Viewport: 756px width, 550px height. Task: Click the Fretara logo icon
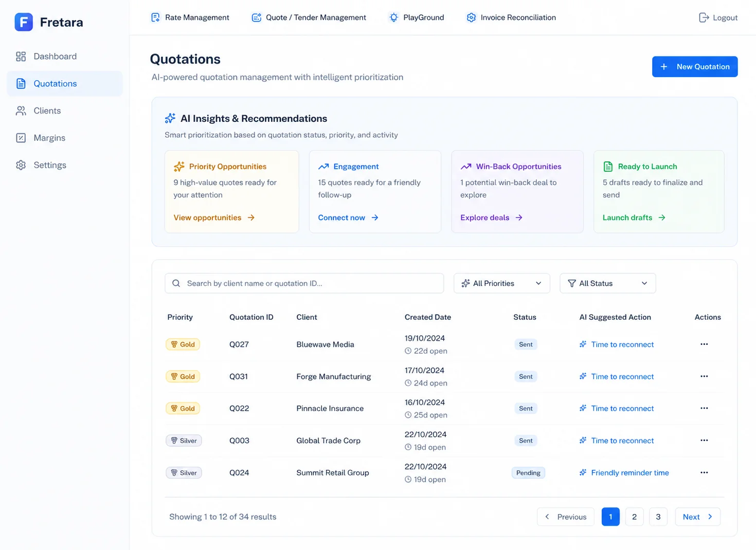[x=24, y=22]
